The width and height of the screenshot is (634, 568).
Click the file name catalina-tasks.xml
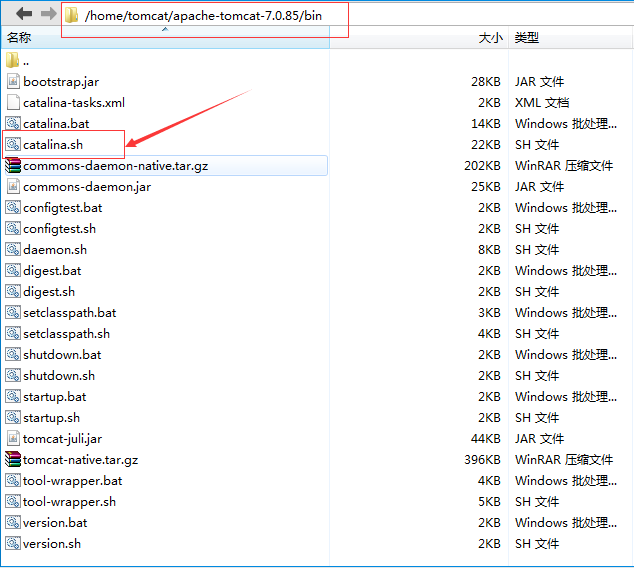[x=74, y=103]
